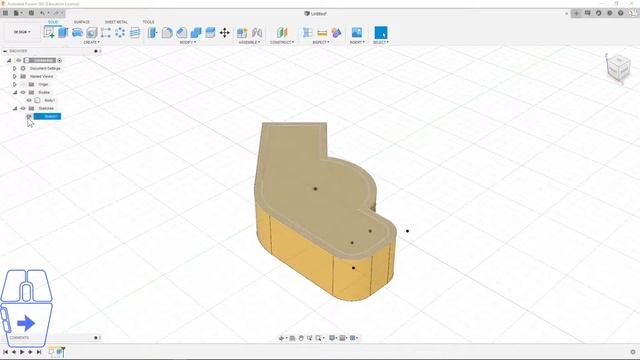This screenshot has height=360, width=640.
Task: Open the Insert dropdown menu
Action: pyautogui.click(x=357, y=42)
